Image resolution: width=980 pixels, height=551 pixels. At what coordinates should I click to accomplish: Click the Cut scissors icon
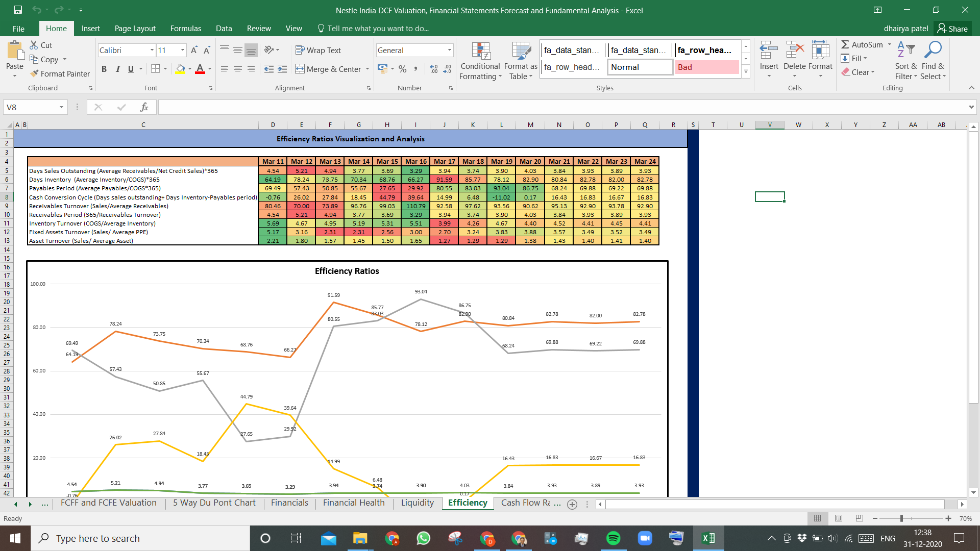coord(34,45)
